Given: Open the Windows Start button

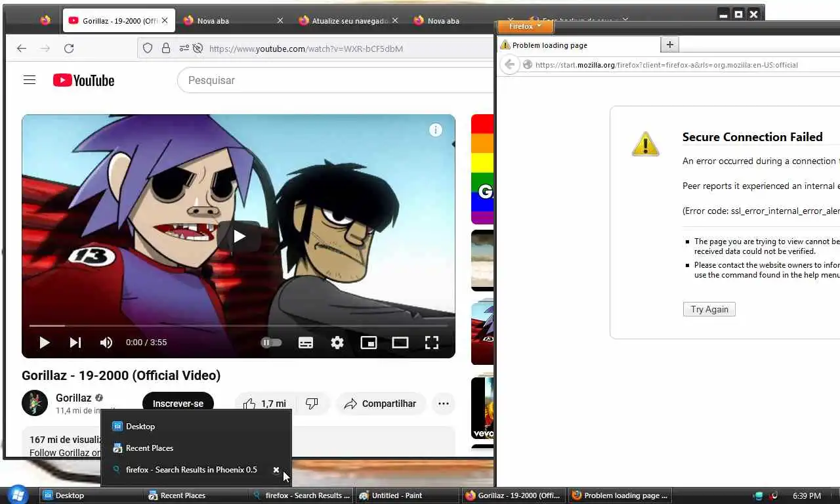Looking at the screenshot, I should coord(17,495).
